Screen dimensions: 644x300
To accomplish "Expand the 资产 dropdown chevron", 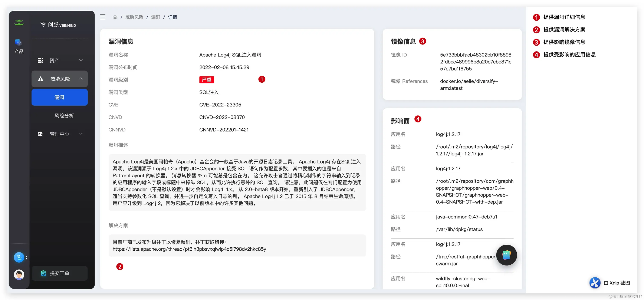I will [81, 60].
